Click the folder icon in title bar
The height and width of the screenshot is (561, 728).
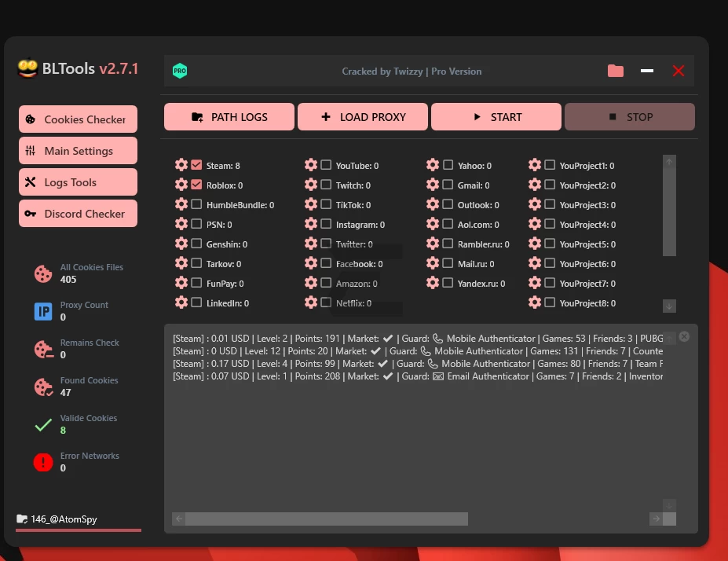[x=616, y=71]
